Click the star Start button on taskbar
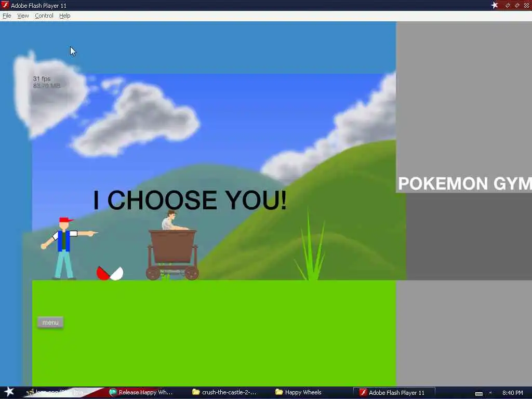The width and height of the screenshot is (532, 399). pos(9,392)
